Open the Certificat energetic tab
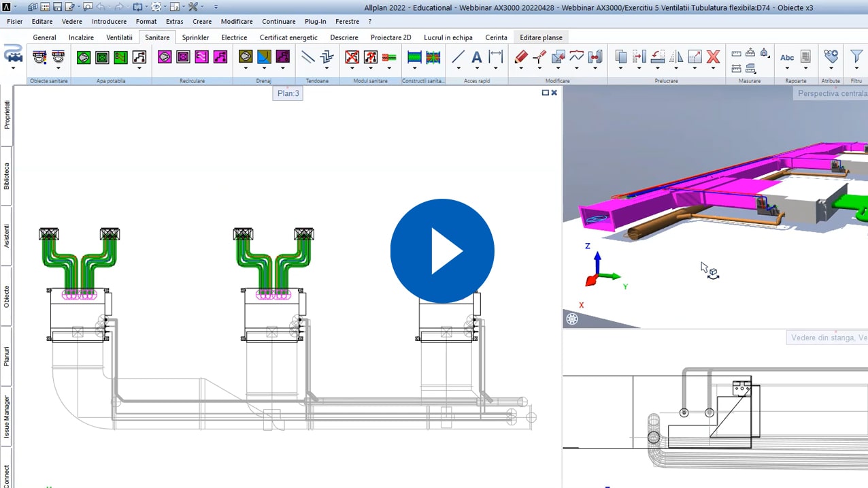Screen dimensions: 868x488 click(288, 37)
